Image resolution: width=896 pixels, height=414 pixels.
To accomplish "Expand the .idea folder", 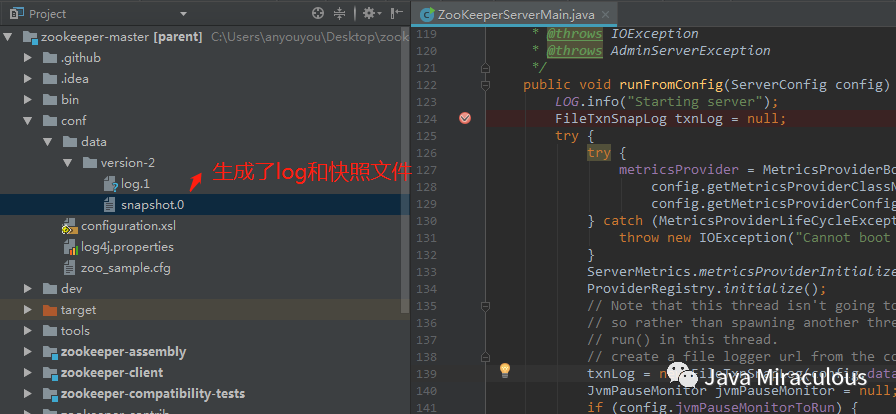I will [27, 79].
